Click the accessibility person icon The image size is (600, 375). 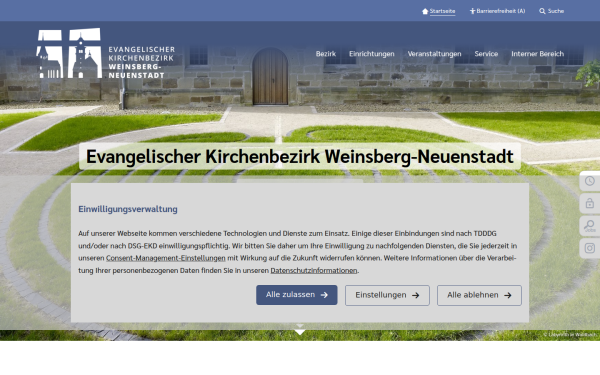click(x=473, y=11)
